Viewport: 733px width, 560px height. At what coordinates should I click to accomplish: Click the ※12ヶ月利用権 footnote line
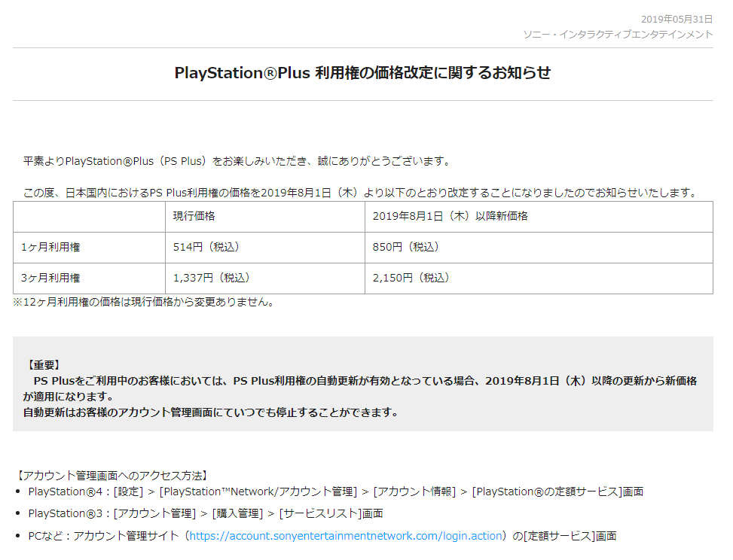[144, 302]
